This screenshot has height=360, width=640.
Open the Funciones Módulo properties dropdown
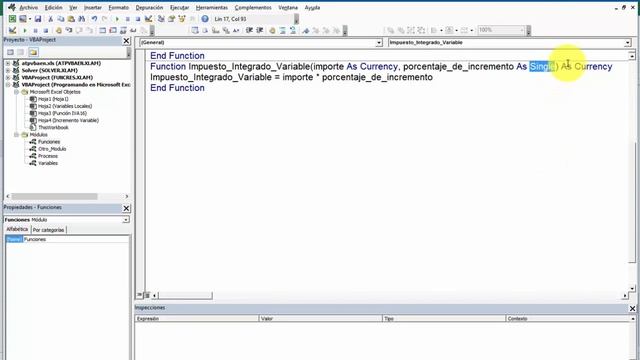126,220
